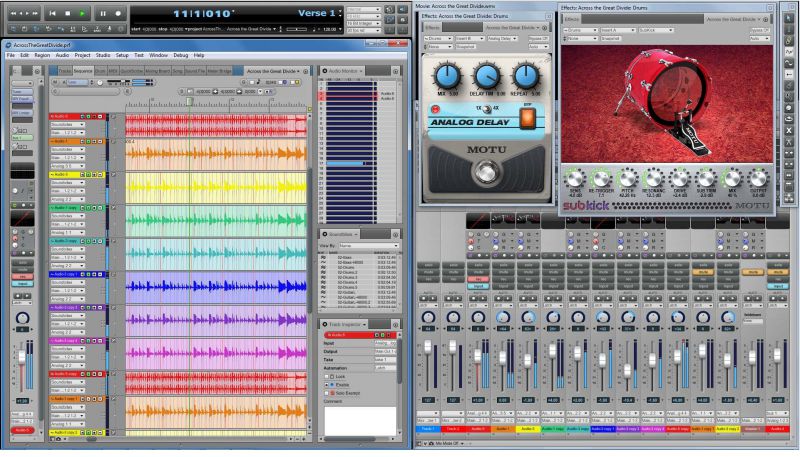
Task: Click the SubKick RE-TRIGGER knob
Action: [x=601, y=179]
